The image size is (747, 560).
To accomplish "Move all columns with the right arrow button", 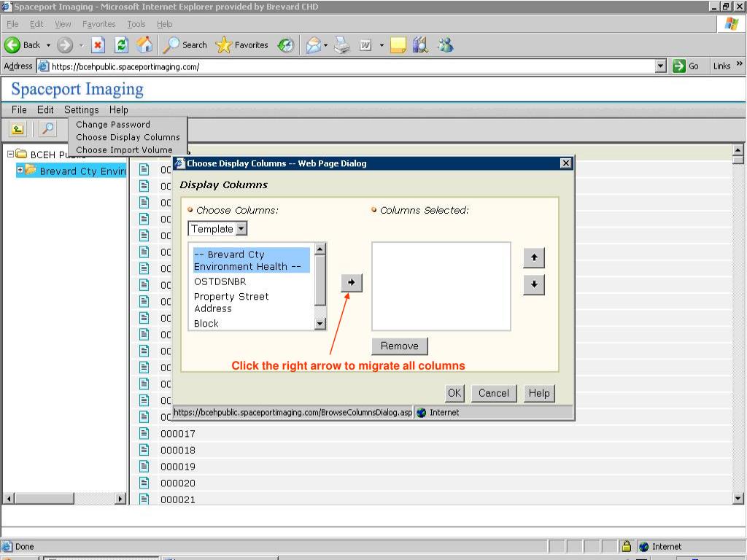I will (x=352, y=282).
